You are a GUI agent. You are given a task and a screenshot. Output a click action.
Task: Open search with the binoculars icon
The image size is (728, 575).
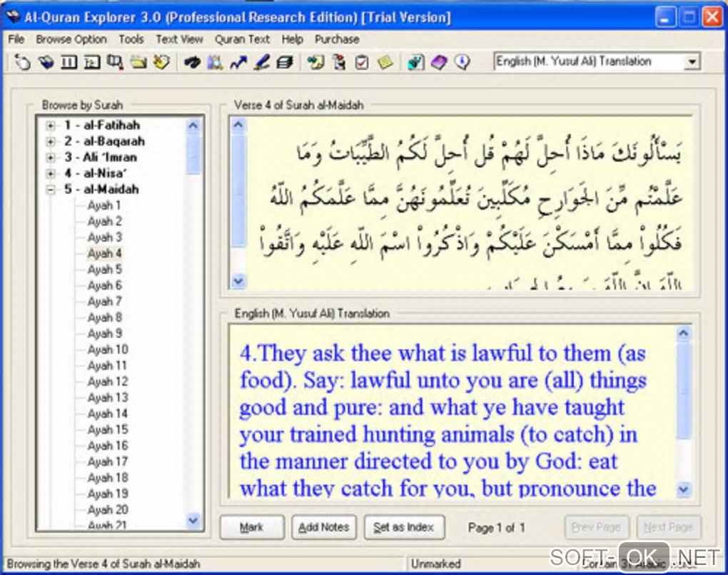pyautogui.click(x=192, y=62)
